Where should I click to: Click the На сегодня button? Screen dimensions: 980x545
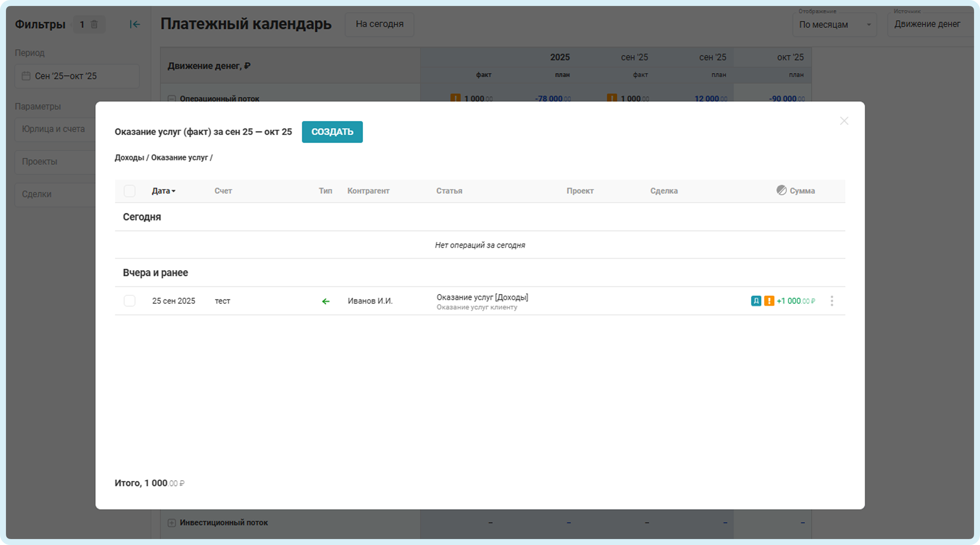379,24
